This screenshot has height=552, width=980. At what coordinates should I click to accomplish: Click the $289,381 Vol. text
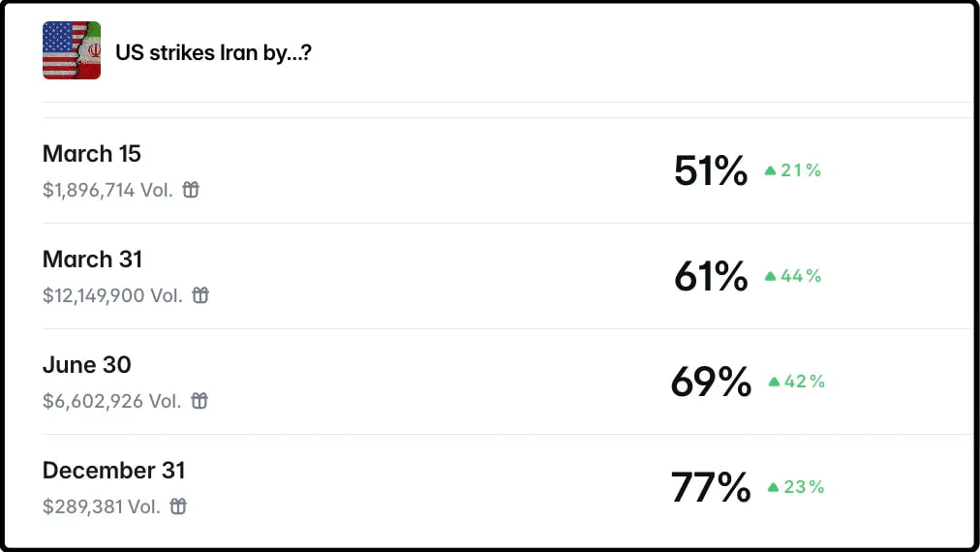pos(102,506)
